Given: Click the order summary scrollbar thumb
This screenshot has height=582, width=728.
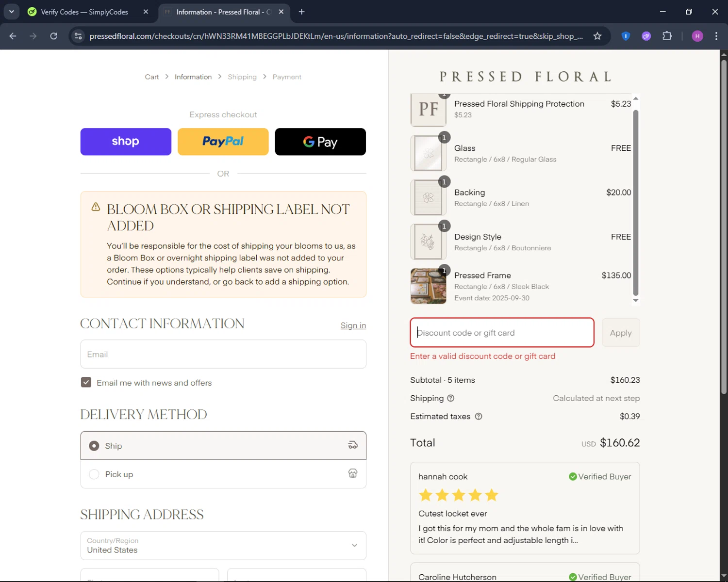Looking at the screenshot, I should pos(636,203).
